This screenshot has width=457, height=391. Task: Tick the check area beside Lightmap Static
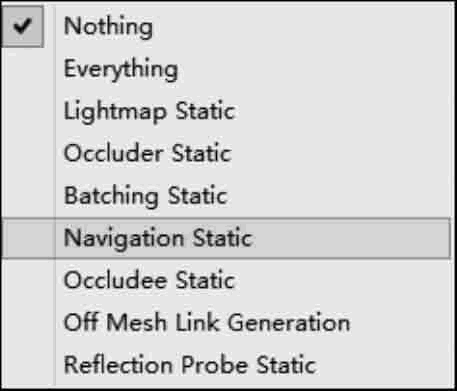(x=28, y=111)
